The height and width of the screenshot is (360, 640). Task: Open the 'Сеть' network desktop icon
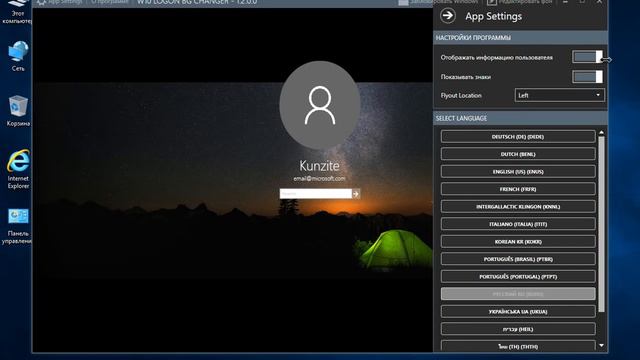click(x=18, y=56)
